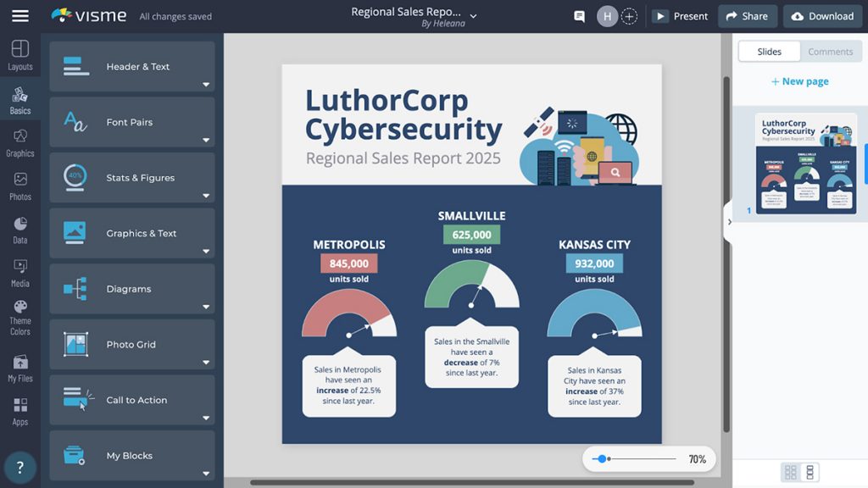Open the Photos sidebar panel
The width and height of the screenshot is (868, 488).
pyautogui.click(x=20, y=186)
